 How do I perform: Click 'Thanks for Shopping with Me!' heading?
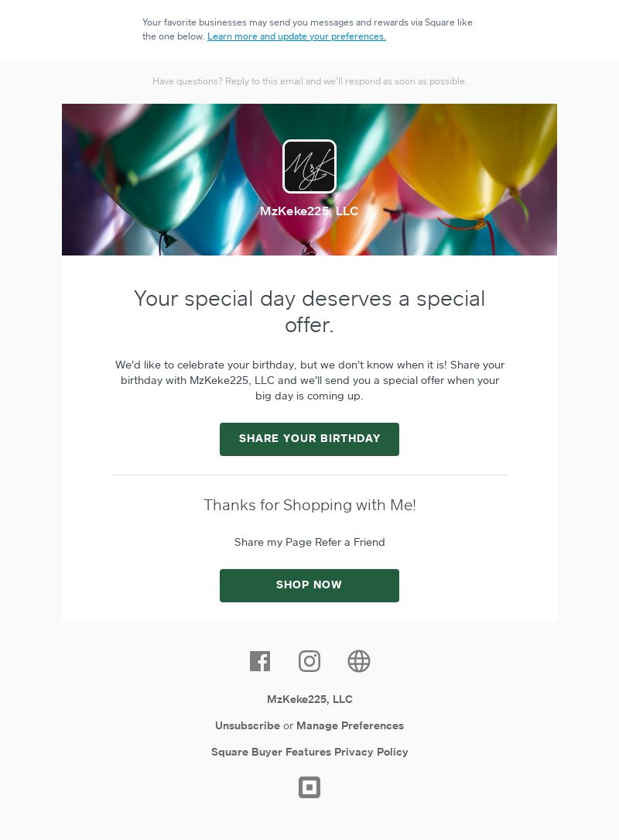point(309,505)
